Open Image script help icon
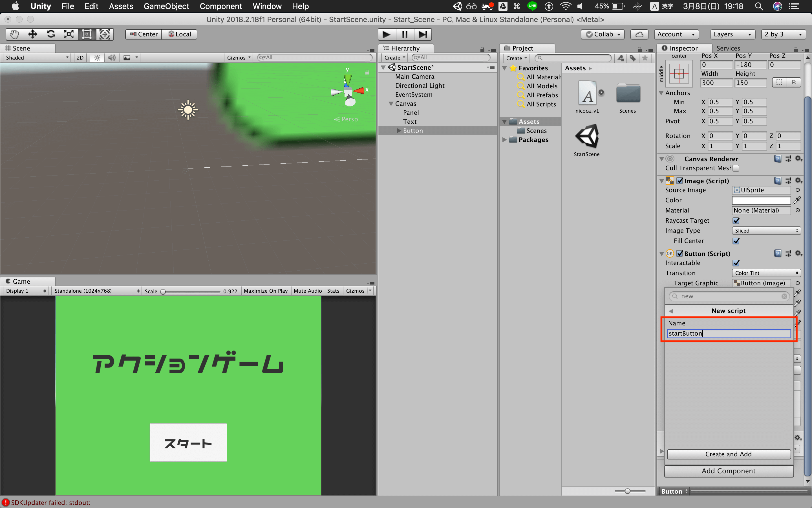This screenshot has height=508, width=812. 777,181
